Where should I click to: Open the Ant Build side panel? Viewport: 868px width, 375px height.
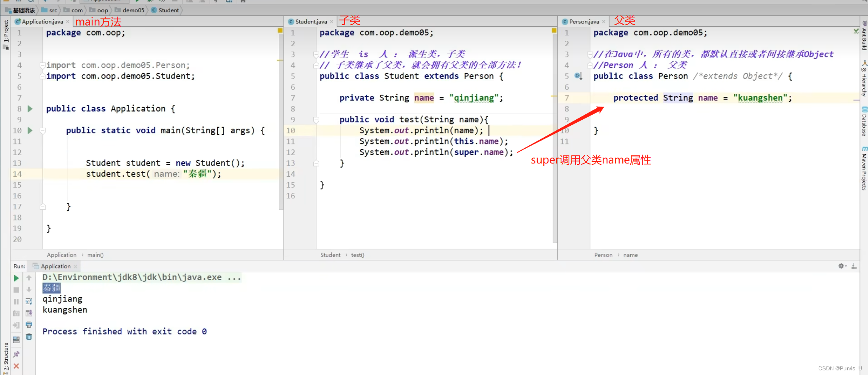pos(864,36)
